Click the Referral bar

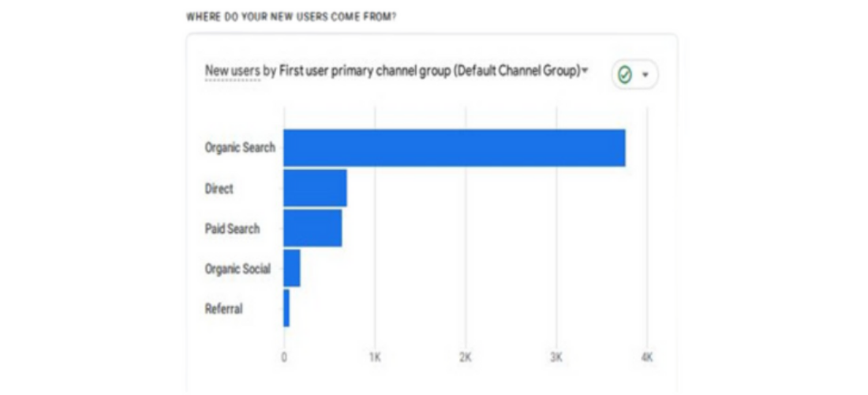(x=286, y=308)
